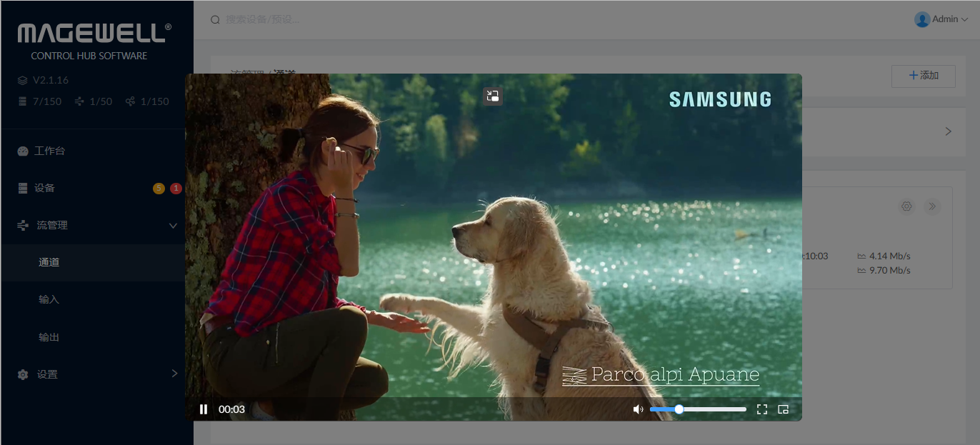Click the 流管理 stream icon

pos(23,226)
